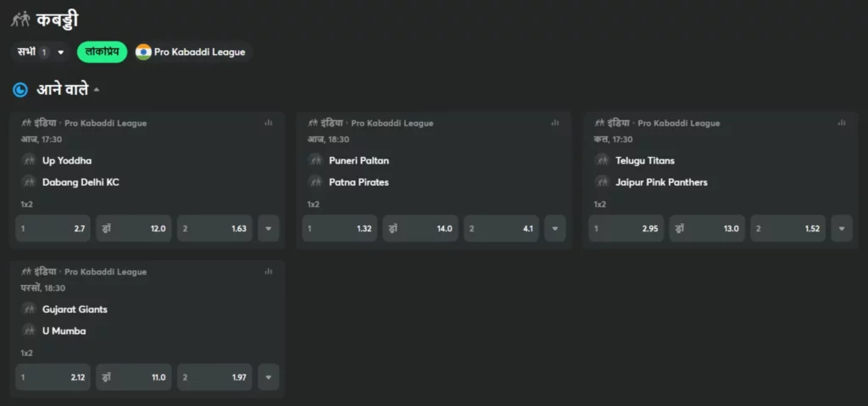This screenshot has height=406, width=868.
Task: Click the clock icon next to upcoming section
Action: [20, 89]
